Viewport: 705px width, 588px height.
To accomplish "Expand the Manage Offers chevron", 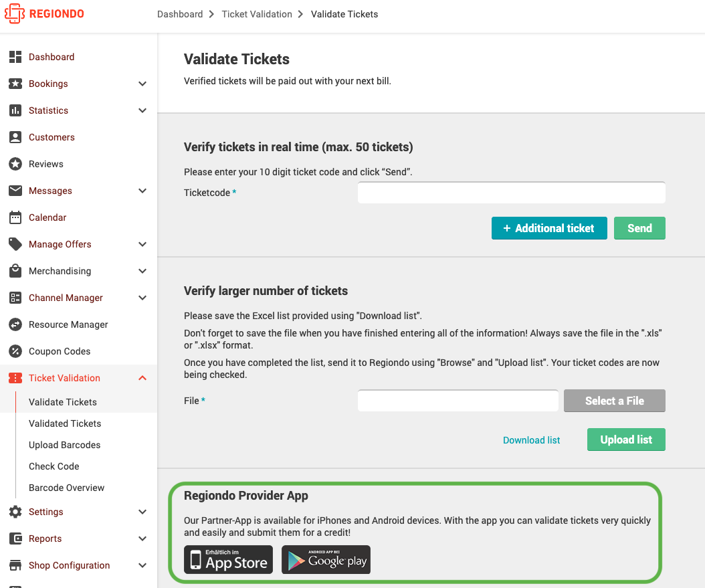I will [142, 244].
